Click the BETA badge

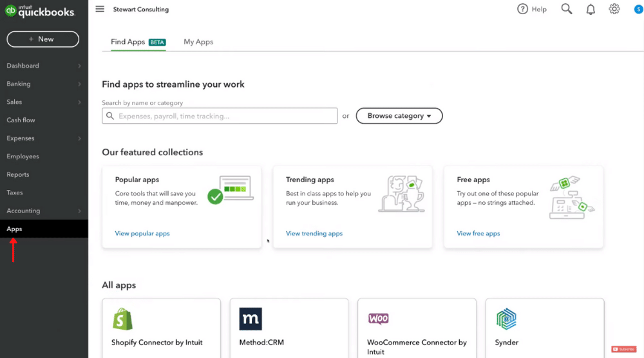pyautogui.click(x=157, y=42)
